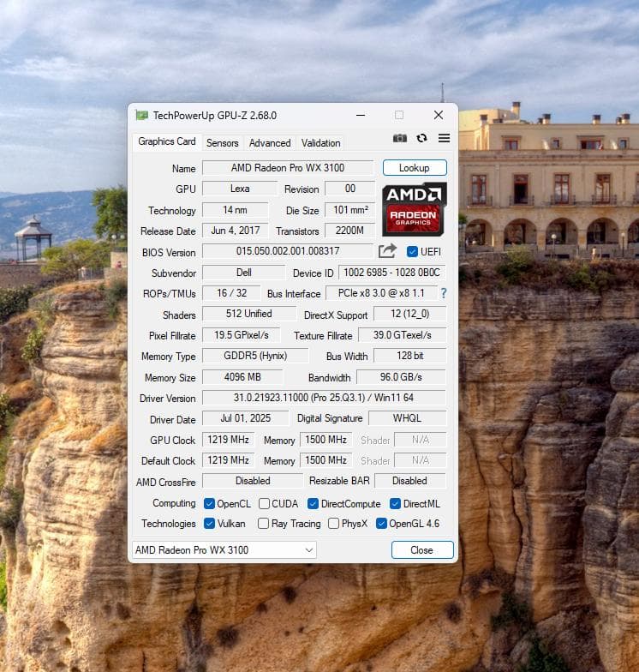Click Memory Type GDDR5 (Hynix) field
The image size is (639, 672).
(255, 355)
